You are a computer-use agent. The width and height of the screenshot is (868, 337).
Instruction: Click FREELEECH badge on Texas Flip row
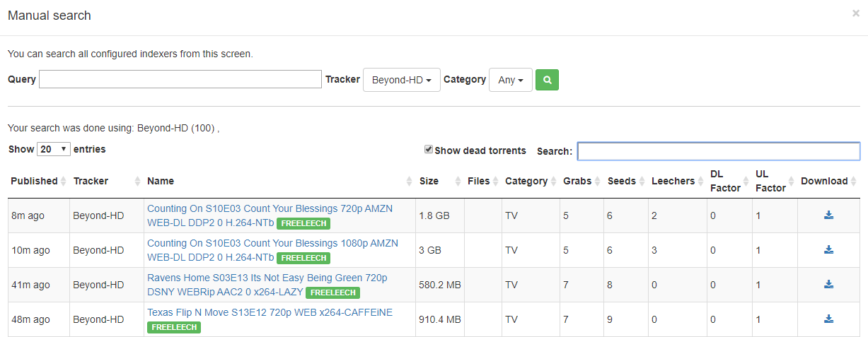coord(174,327)
